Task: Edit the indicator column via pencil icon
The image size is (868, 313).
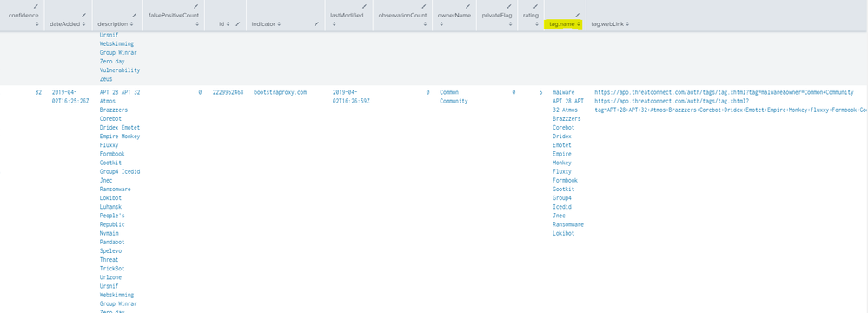Action: click(x=316, y=23)
